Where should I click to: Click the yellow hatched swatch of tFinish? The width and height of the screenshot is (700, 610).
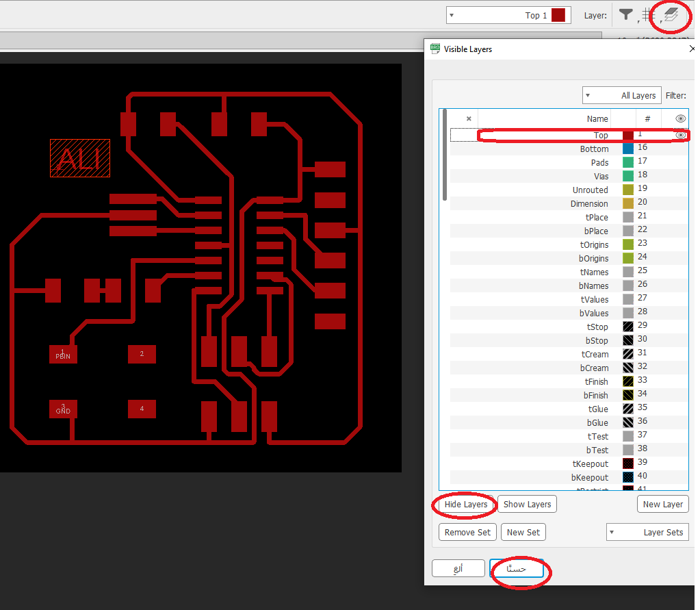click(x=627, y=381)
